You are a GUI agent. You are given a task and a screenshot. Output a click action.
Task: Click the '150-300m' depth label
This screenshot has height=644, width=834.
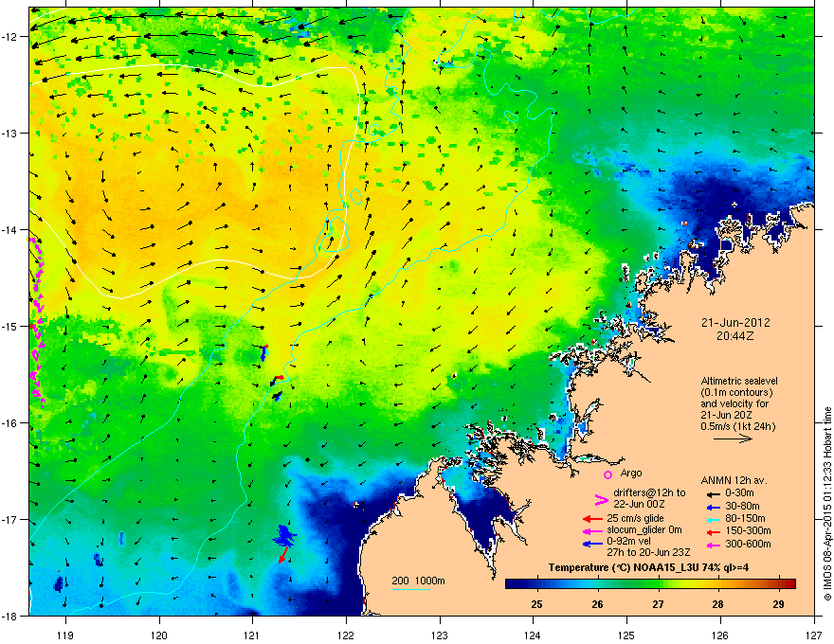[x=748, y=530]
